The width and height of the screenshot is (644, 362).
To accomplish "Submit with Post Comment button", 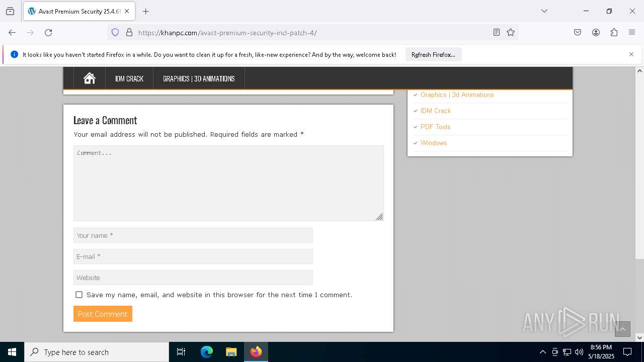I will pyautogui.click(x=103, y=314).
